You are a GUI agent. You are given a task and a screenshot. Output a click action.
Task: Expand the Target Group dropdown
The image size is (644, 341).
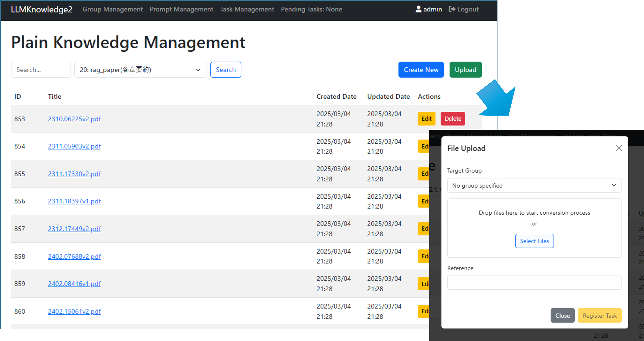[x=534, y=185]
